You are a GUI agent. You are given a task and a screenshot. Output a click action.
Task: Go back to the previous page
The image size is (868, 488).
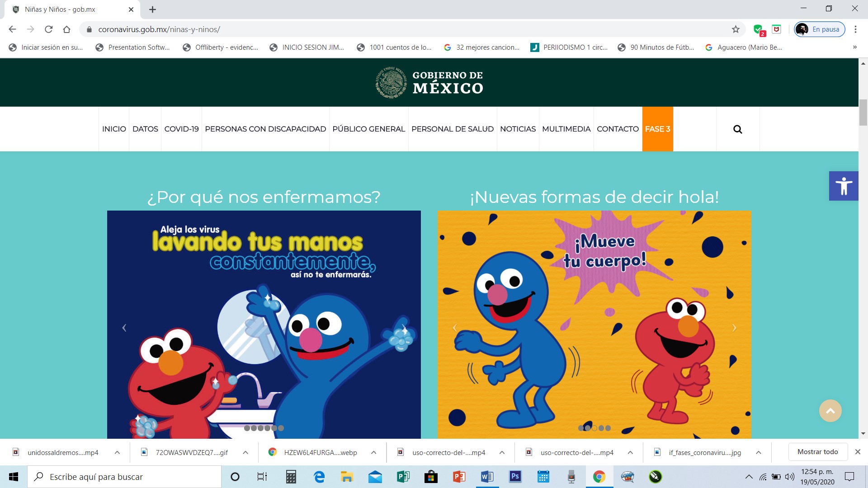pyautogui.click(x=12, y=29)
